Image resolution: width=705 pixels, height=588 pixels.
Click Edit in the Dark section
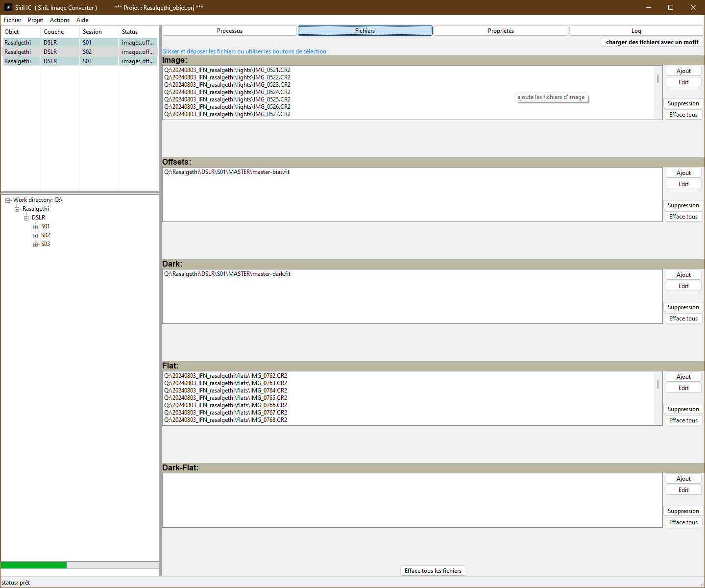(x=683, y=286)
